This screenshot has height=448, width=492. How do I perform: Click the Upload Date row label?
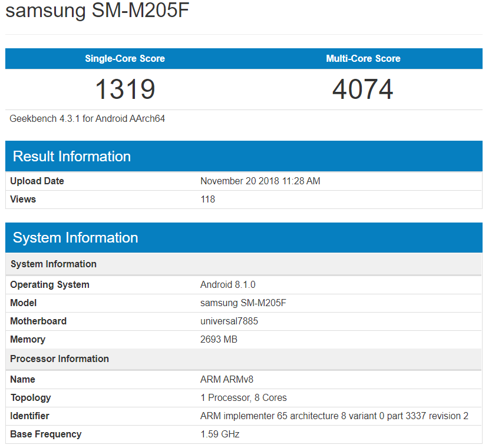pos(37,181)
